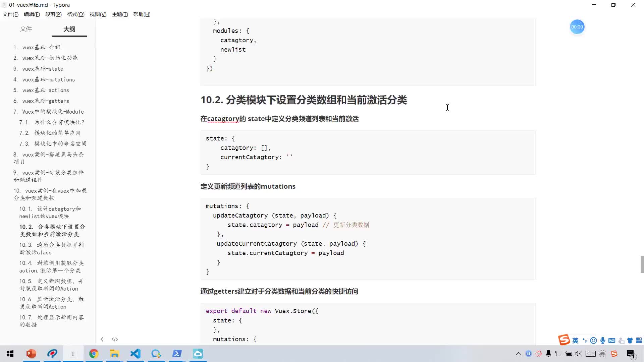Viewport: 644px width, 362px height.
Task: Click the blue pause tray icon
Action: tap(529, 354)
